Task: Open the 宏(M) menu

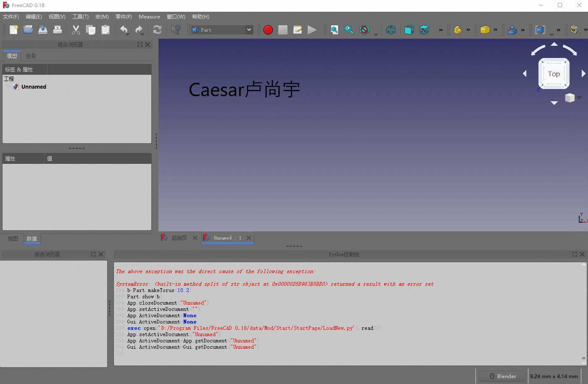Action: tap(102, 17)
